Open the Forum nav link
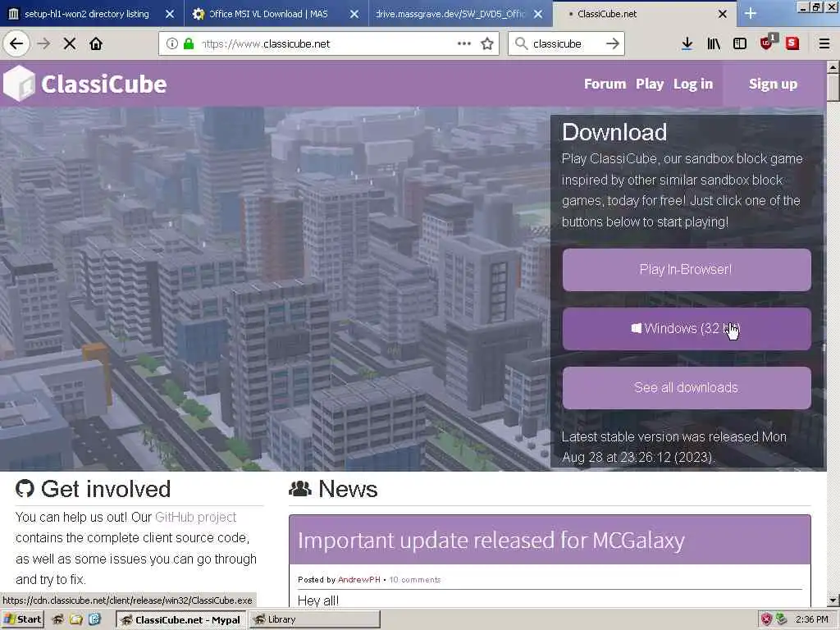 click(605, 84)
